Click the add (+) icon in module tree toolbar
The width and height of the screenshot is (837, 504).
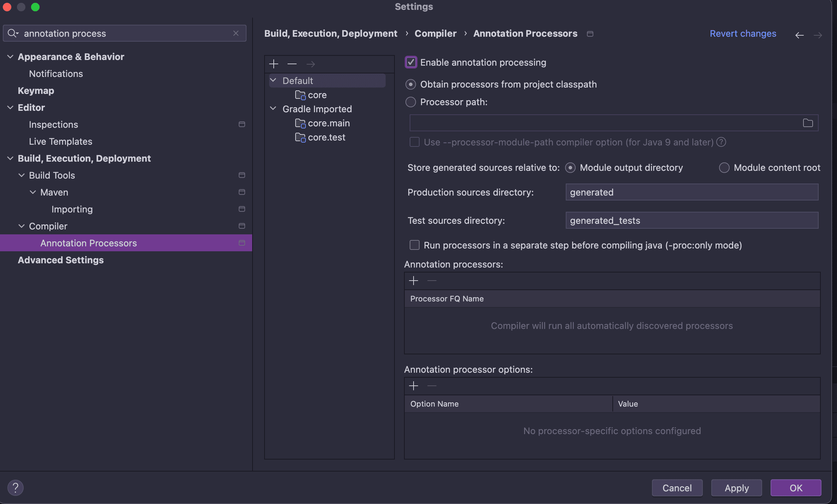click(x=274, y=64)
